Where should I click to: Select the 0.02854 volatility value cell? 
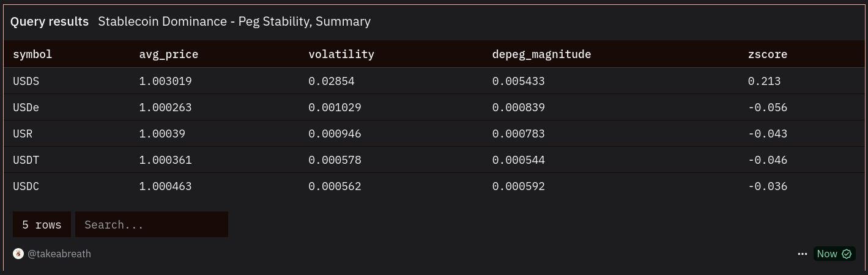pyautogui.click(x=331, y=81)
